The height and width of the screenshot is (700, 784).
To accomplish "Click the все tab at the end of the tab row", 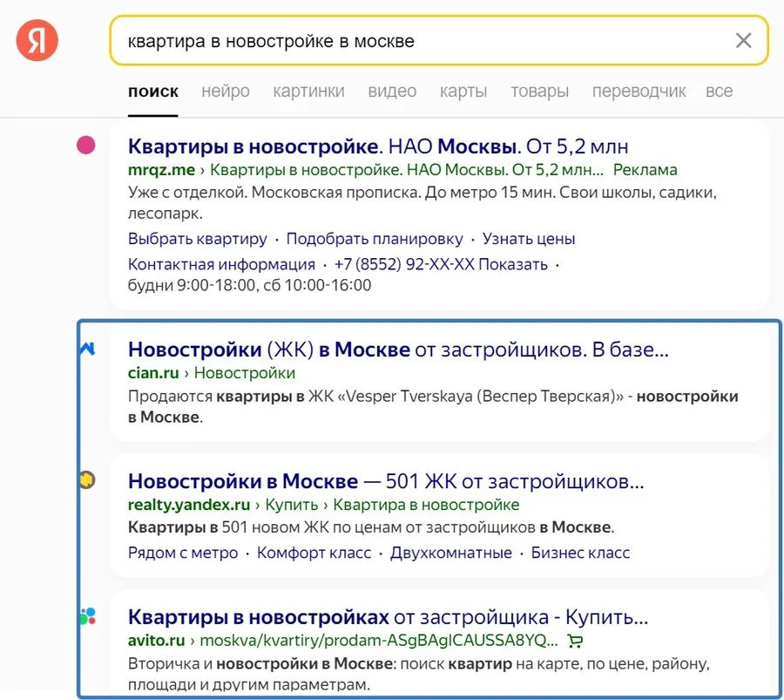I will point(720,91).
